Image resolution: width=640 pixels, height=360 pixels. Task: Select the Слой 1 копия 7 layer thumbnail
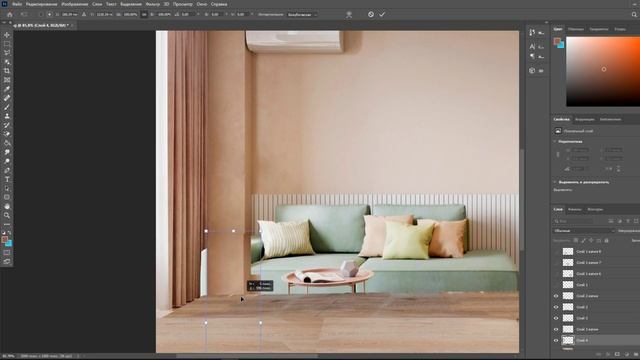(568, 263)
